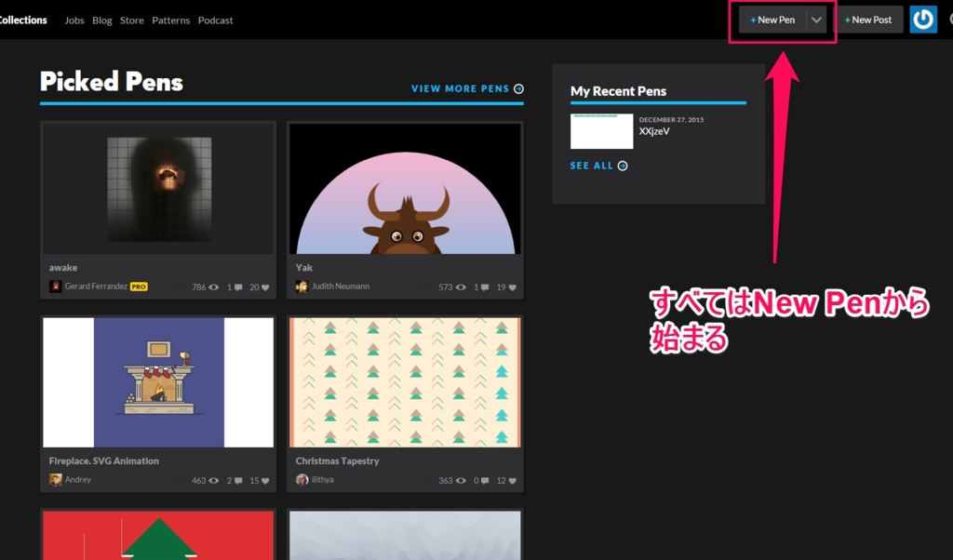Image resolution: width=953 pixels, height=560 pixels.
Task: Expand the New Pen dropdown arrow
Action: tap(816, 20)
